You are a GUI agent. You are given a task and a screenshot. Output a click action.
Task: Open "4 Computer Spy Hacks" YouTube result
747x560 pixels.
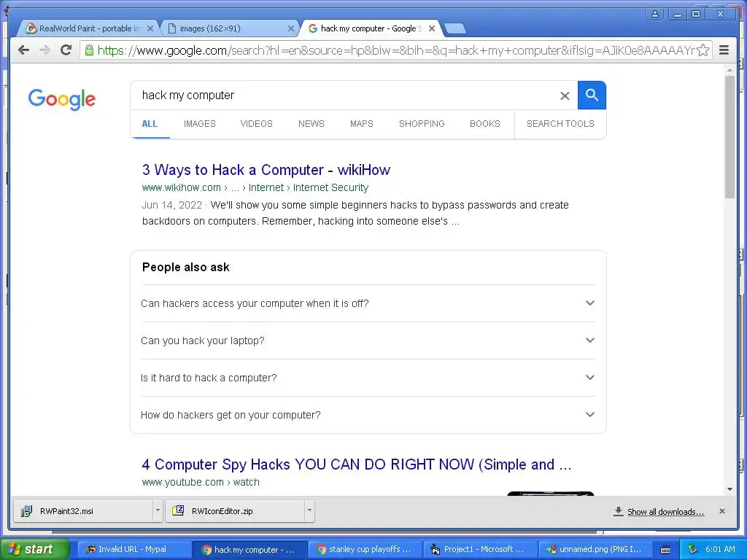coord(356,464)
